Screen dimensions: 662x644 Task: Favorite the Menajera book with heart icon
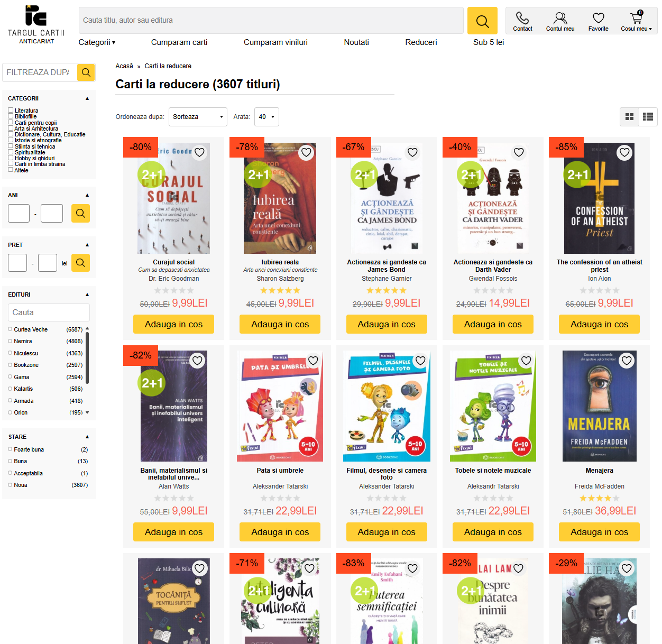627,361
